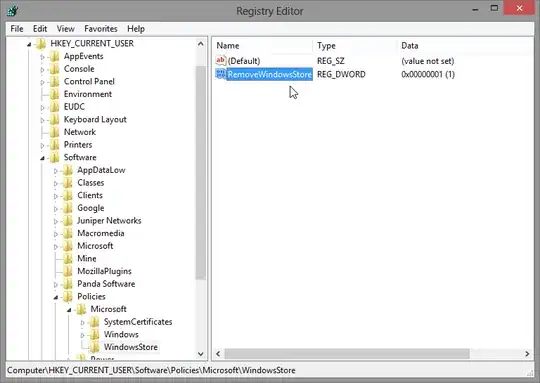540x383 pixels.
Task: Select the AppDataLow folder icon
Action: point(68,170)
